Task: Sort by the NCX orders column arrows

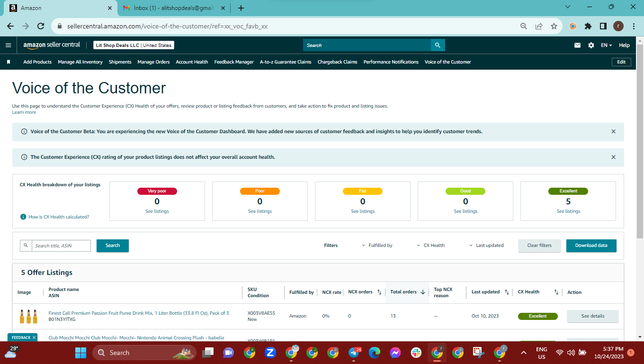Action: 379,292
